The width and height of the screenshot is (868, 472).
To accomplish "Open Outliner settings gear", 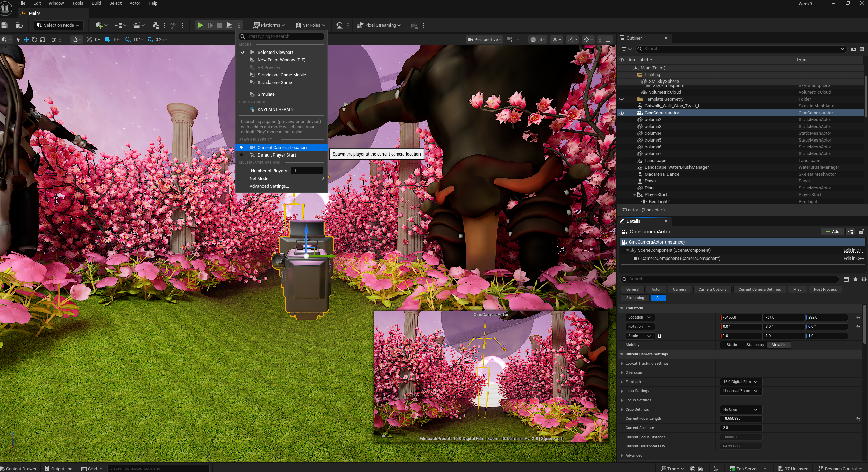I will click(862, 49).
